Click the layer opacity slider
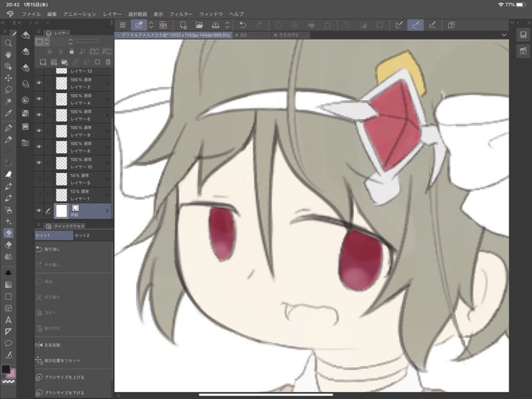The height and width of the screenshot is (399, 532). (x=87, y=41)
